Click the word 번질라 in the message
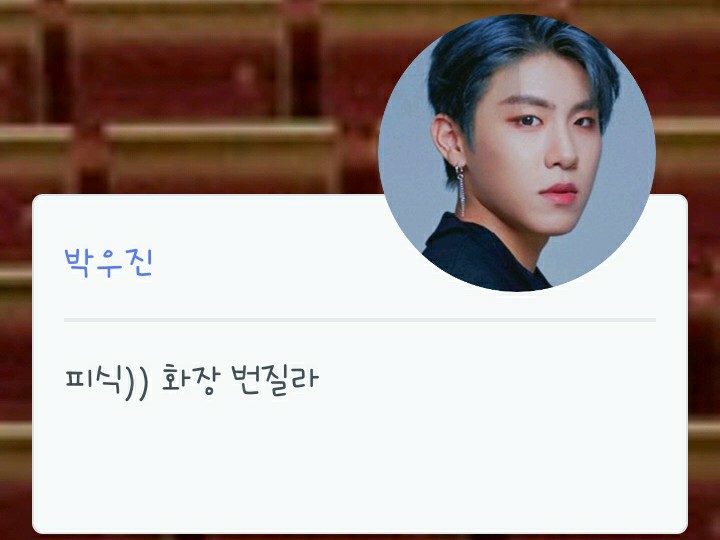The image size is (720, 540). click(x=275, y=380)
